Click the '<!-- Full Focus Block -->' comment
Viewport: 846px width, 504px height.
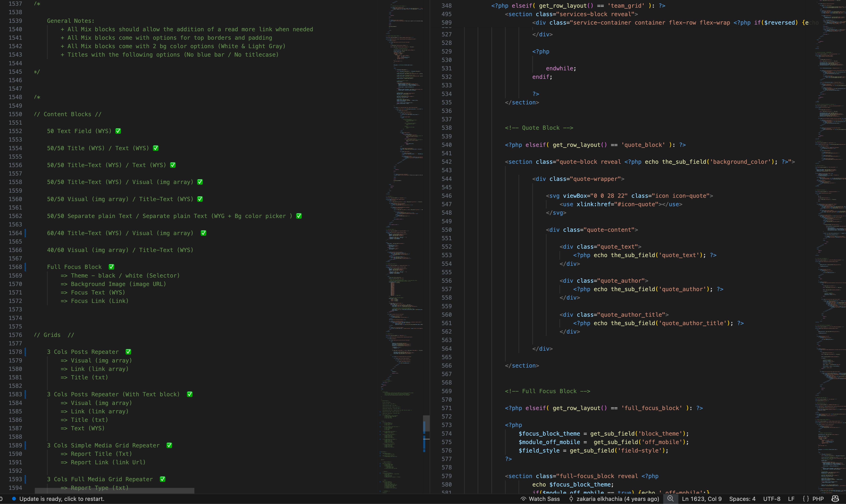(547, 391)
